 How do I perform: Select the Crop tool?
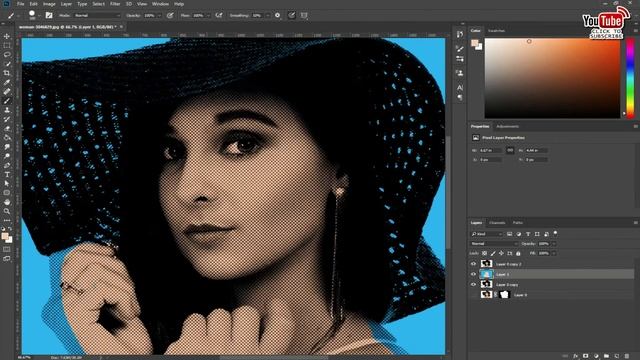pos(7,73)
